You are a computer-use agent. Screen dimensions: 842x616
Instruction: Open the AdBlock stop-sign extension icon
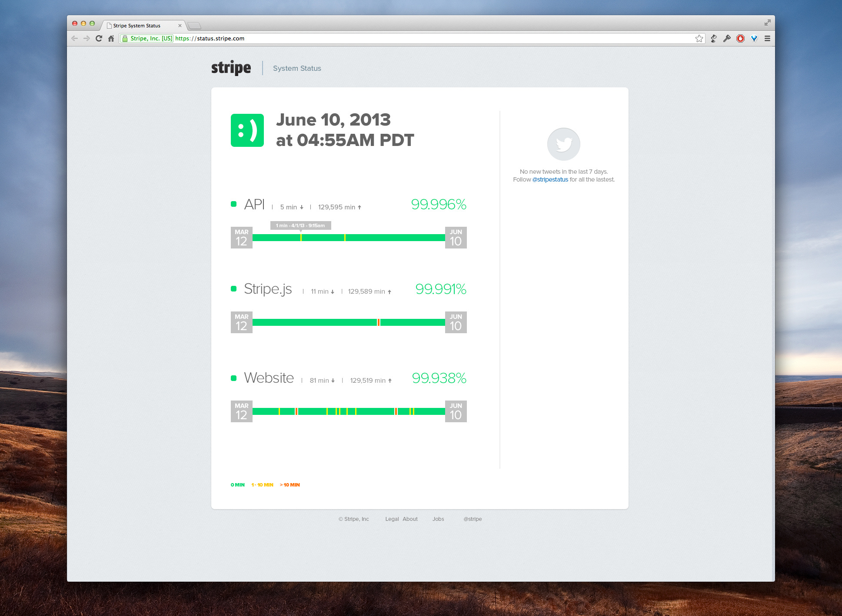pos(740,38)
